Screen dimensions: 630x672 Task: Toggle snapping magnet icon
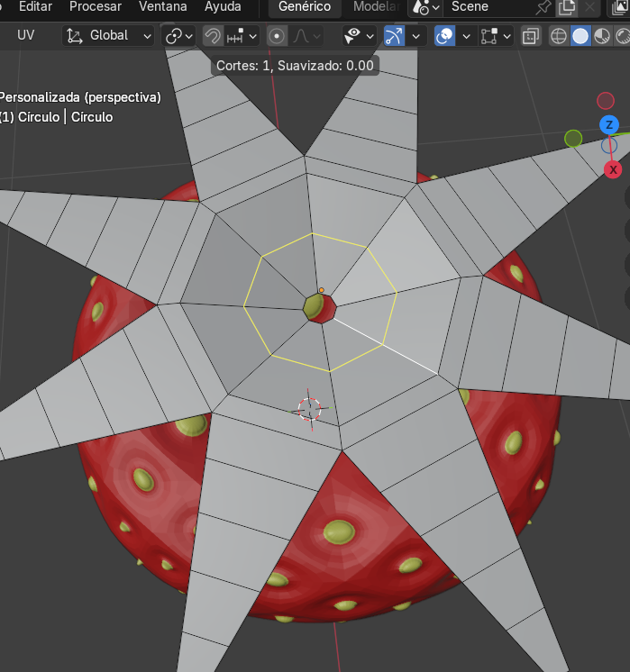coord(212,36)
